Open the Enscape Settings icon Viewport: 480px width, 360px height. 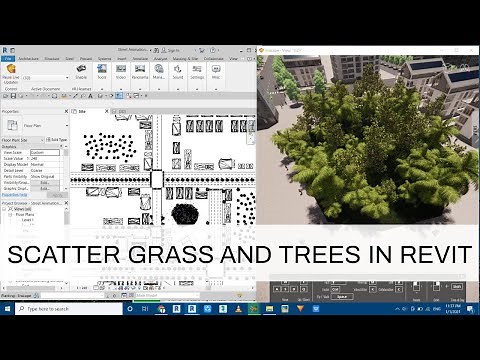pyautogui.click(x=197, y=69)
